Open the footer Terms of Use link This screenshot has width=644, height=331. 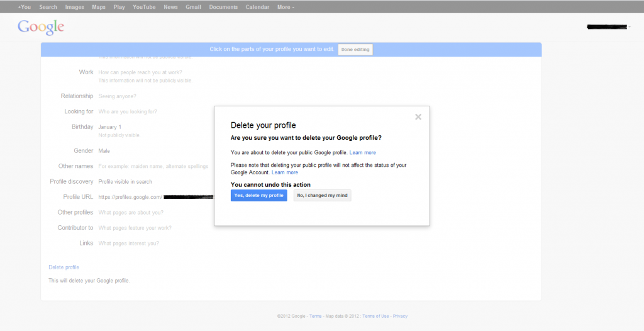375,316
